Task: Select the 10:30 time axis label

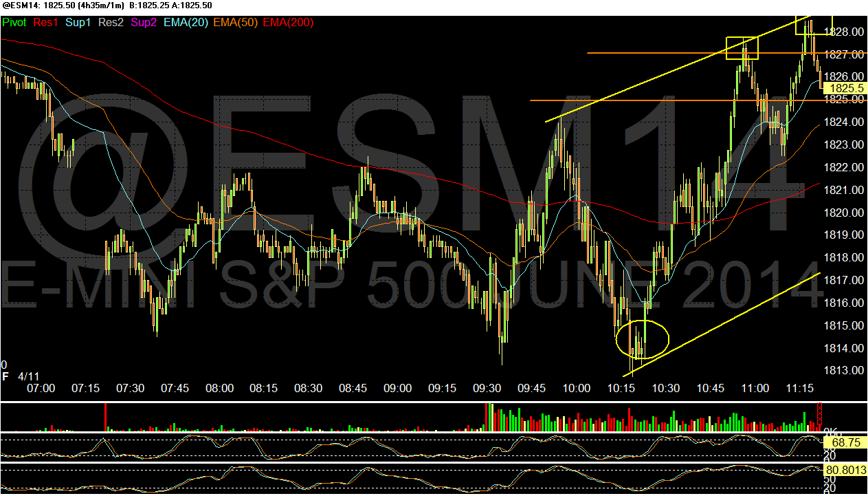Action: pos(666,389)
